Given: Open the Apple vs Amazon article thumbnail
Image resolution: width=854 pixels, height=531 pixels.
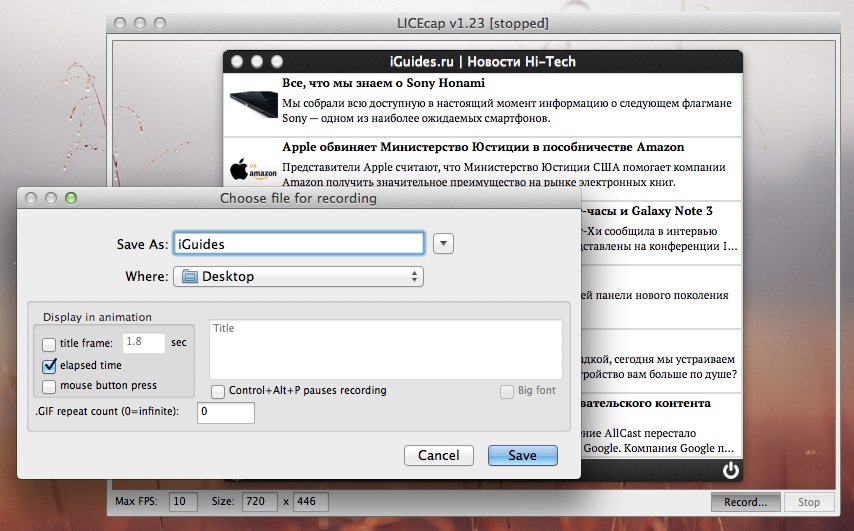Looking at the screenshot, I should (x=253, y=169).
